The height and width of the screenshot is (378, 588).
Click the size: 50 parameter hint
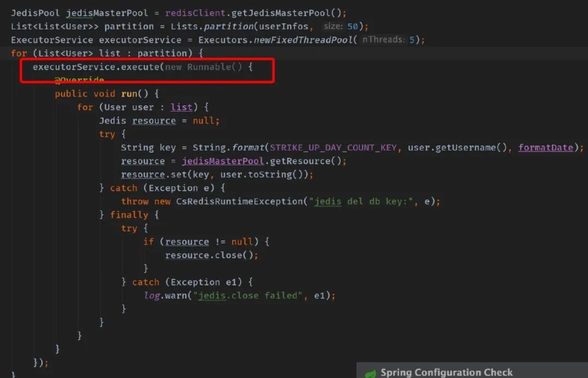pos(340,27)
